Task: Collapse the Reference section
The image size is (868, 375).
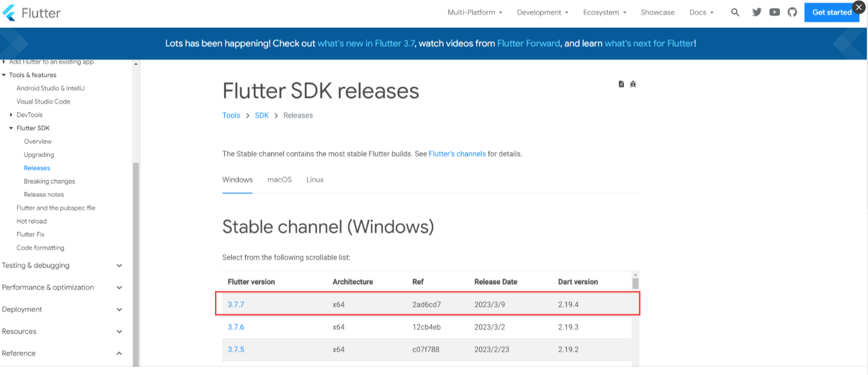Action: [x=62, y=353]
